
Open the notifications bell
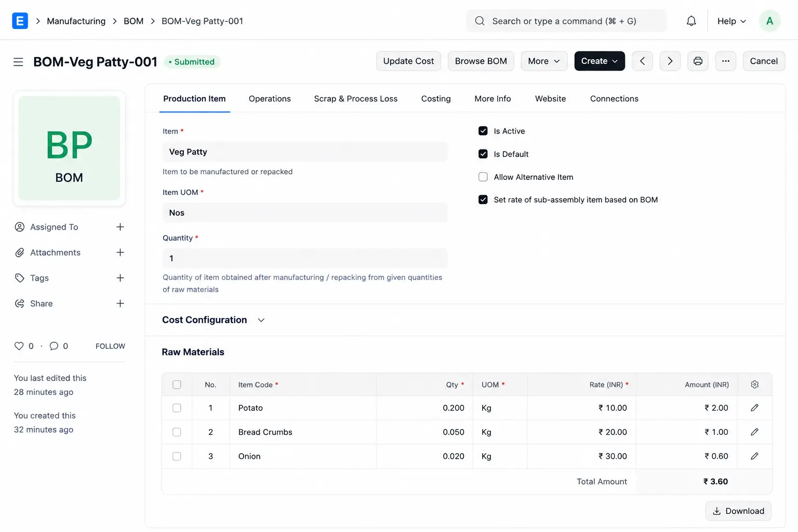[x=691, y=21]
